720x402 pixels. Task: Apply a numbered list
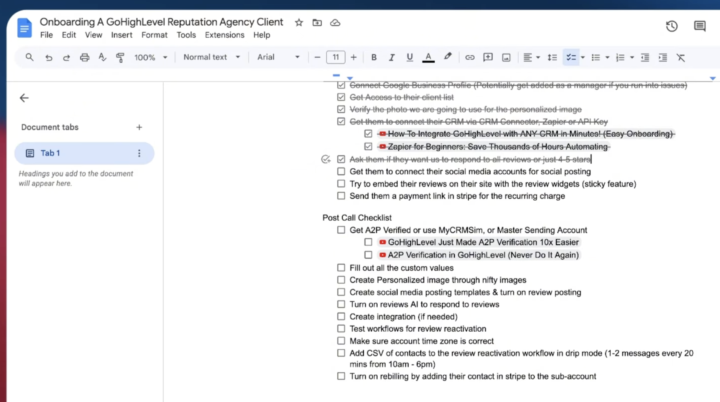click(620, 57)
